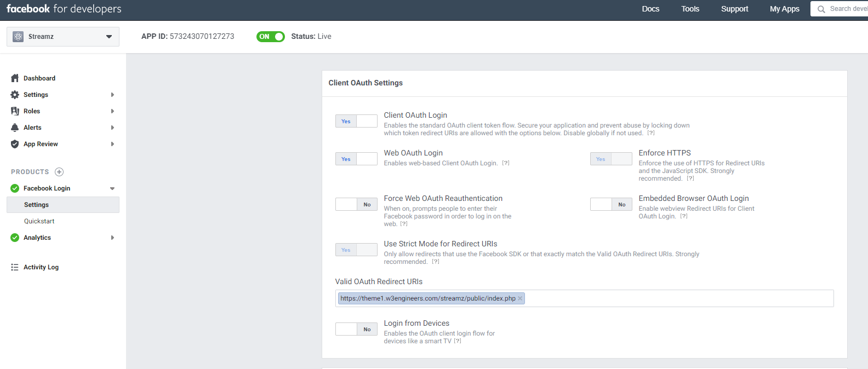Add a product with the plus icon
The image size is (868, 369).
point(59,172)
